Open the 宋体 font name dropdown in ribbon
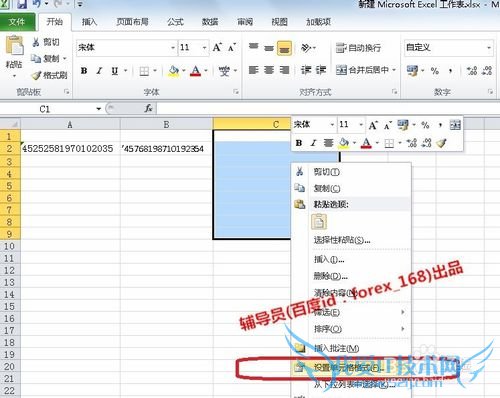 [173, 48]
